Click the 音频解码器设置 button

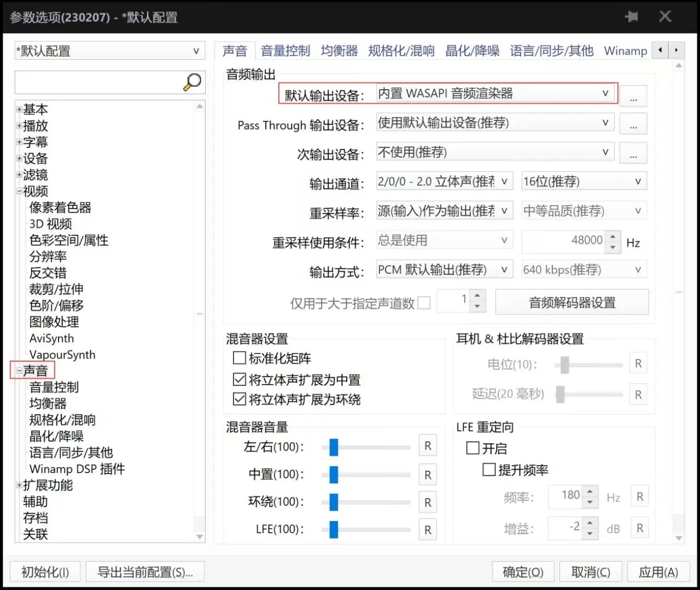click(572, 302)
